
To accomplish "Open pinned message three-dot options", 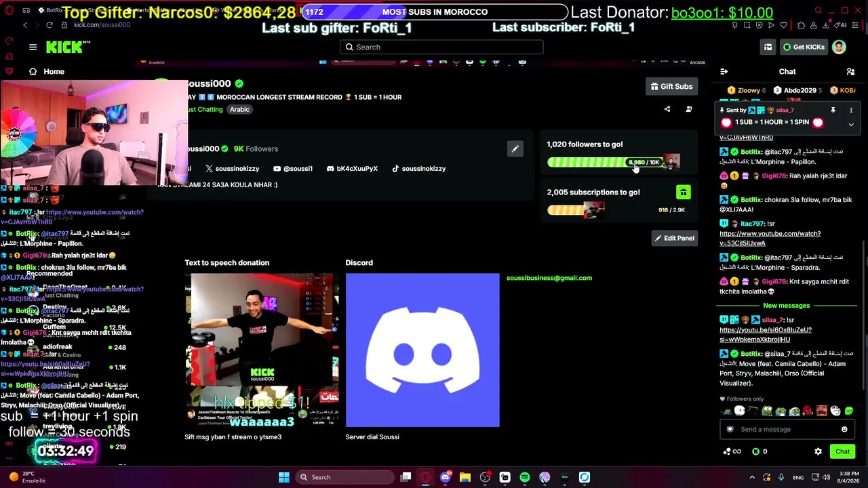I will click(851, 110).
